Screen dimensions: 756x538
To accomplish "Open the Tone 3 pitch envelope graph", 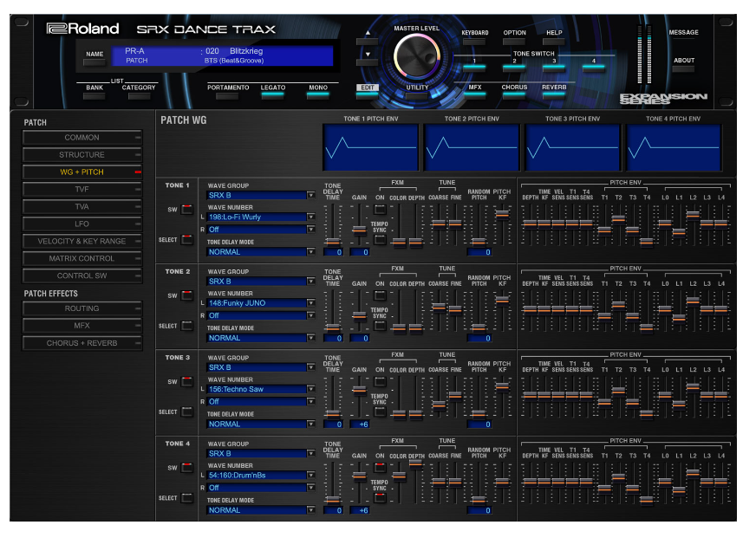I will (x=572, y=147).
